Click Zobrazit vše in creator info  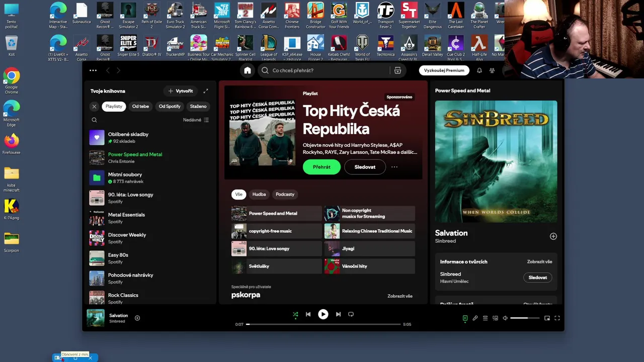[539, 262]
